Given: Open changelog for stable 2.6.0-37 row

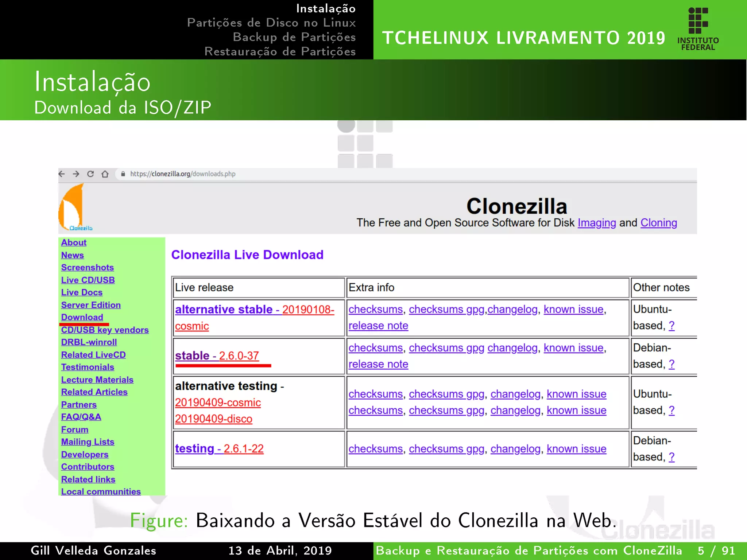Looking at the screenshot, I should point(512,348).
